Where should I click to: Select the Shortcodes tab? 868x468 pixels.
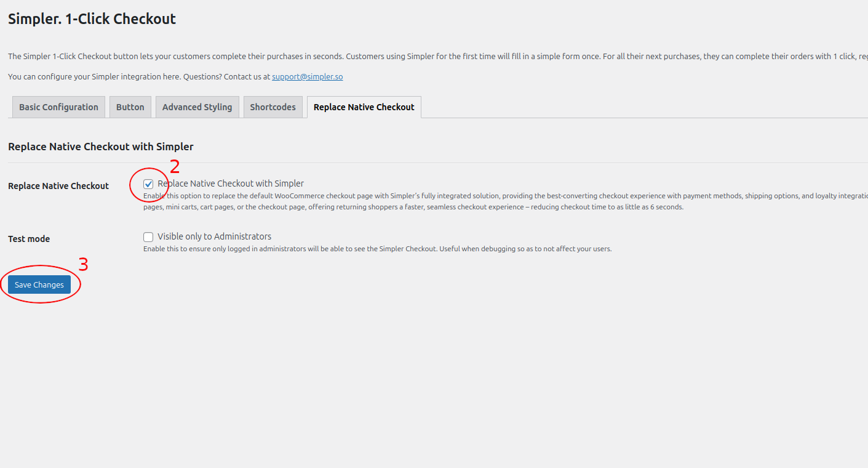click(273, 107)
